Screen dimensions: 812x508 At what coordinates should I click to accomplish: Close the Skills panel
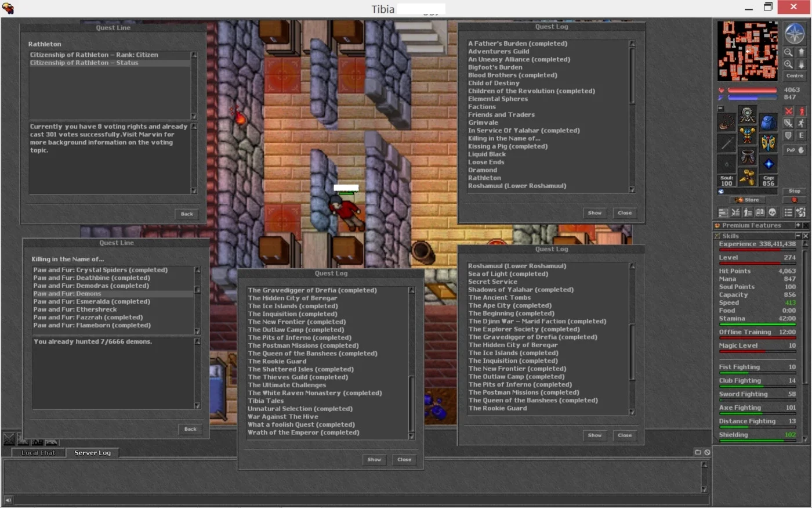(x=806, y=236)
